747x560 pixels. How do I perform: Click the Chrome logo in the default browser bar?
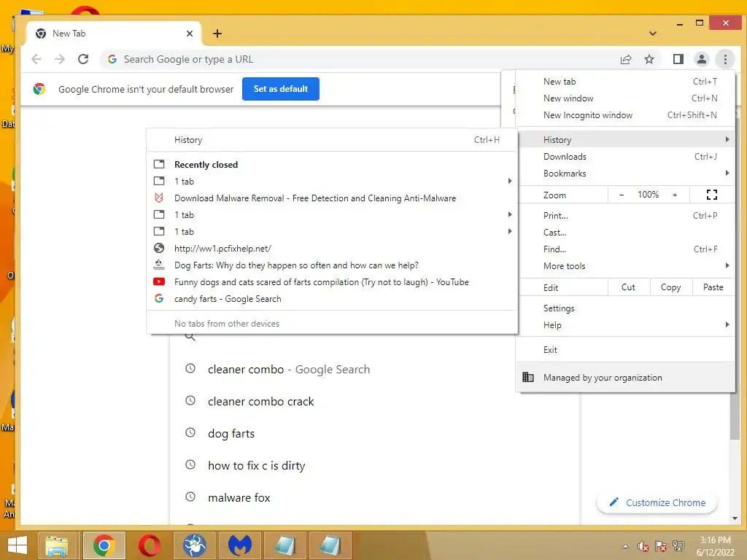[39, 88]
